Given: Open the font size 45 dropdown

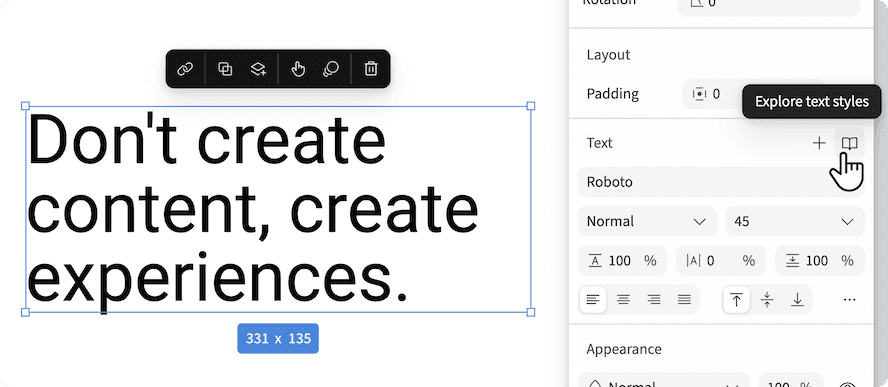Looking at the screenshot, I should 795,222.
